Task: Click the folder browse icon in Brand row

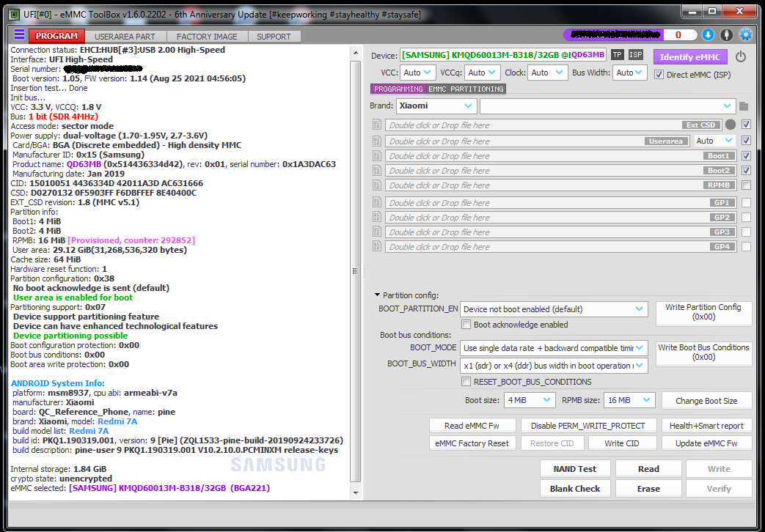Action: [744, 106]
